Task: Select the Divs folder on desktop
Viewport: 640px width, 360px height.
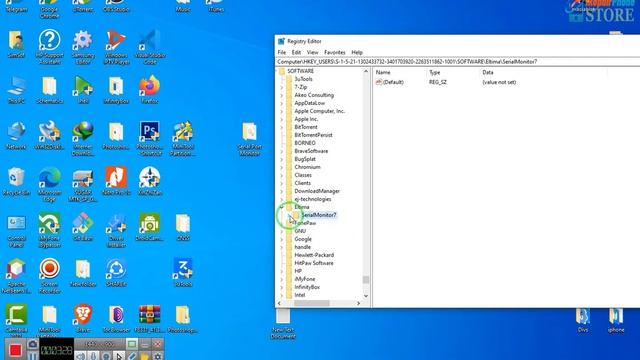Action: tap(582, 320)
